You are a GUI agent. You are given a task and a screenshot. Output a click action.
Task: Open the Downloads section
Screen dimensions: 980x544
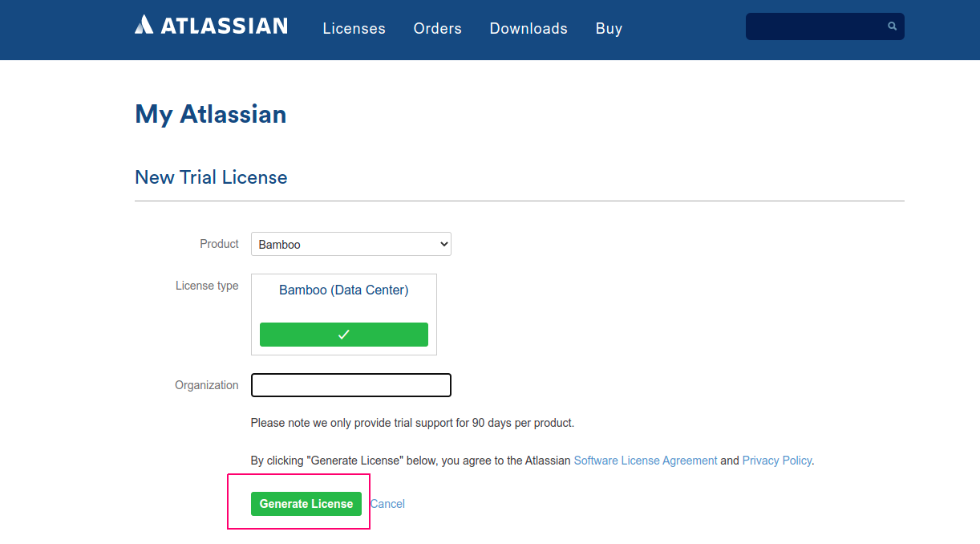point(528,29)
